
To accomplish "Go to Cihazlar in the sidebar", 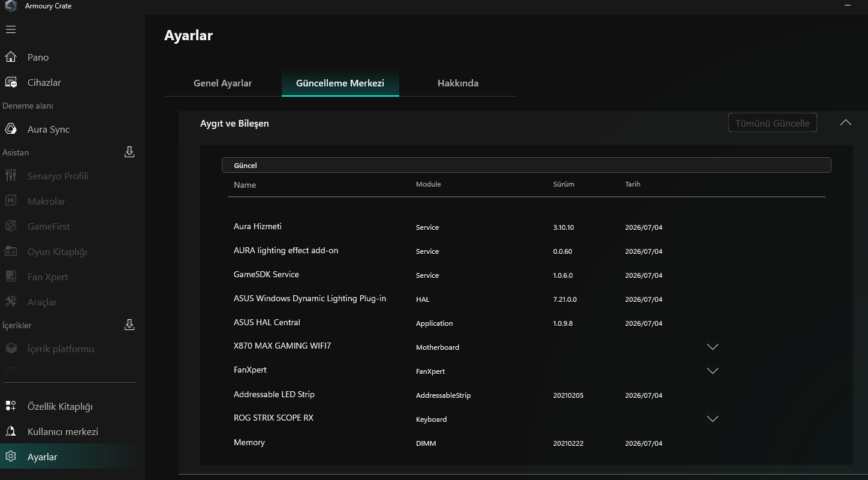I will [x=44, y=82].
